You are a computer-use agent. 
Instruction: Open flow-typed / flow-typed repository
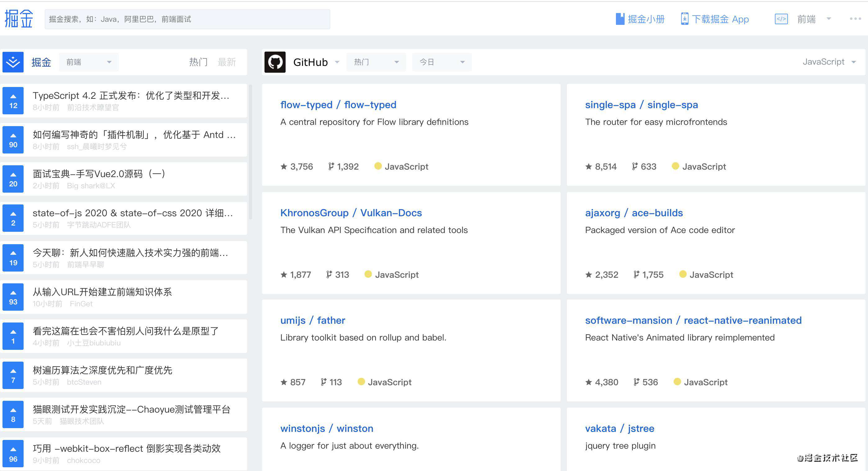[338, 105]
